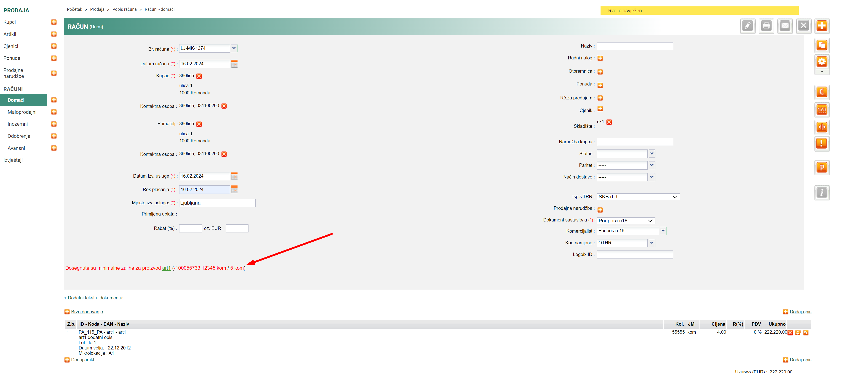The width and height of the screenshot is (868, 373).
Task: Click the 123 numbering icon
Action: (x=822, y=110)
